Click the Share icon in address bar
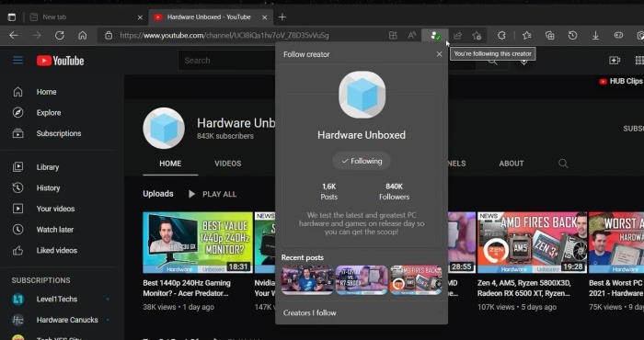 (457, 36)
